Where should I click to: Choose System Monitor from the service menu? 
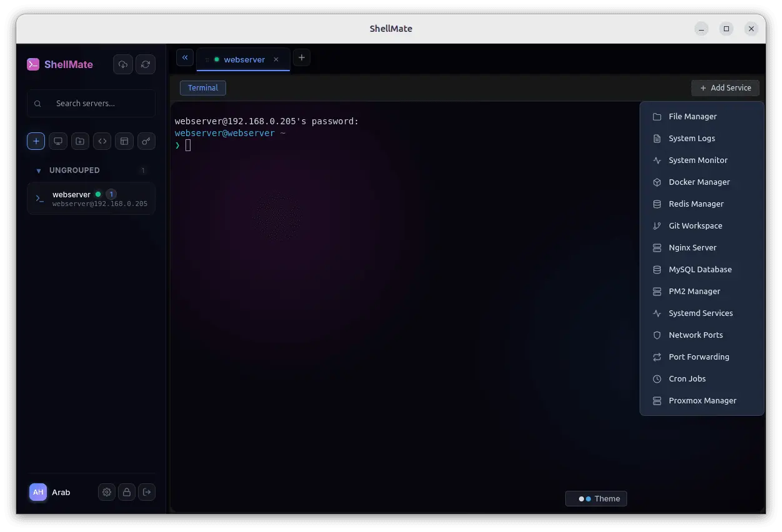(702, 160)
